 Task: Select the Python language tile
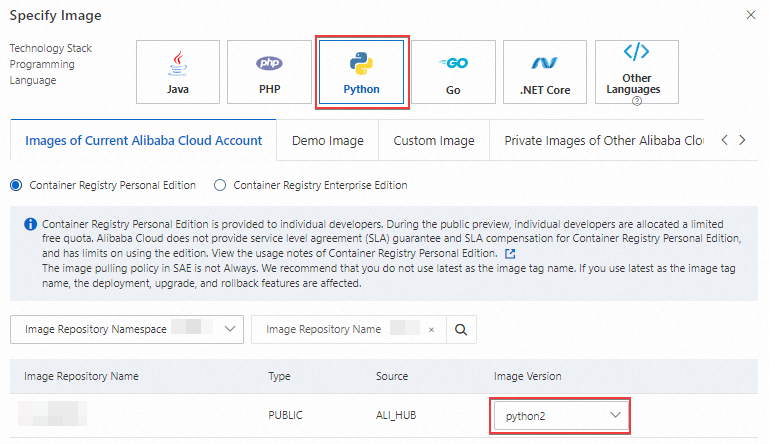361,72
